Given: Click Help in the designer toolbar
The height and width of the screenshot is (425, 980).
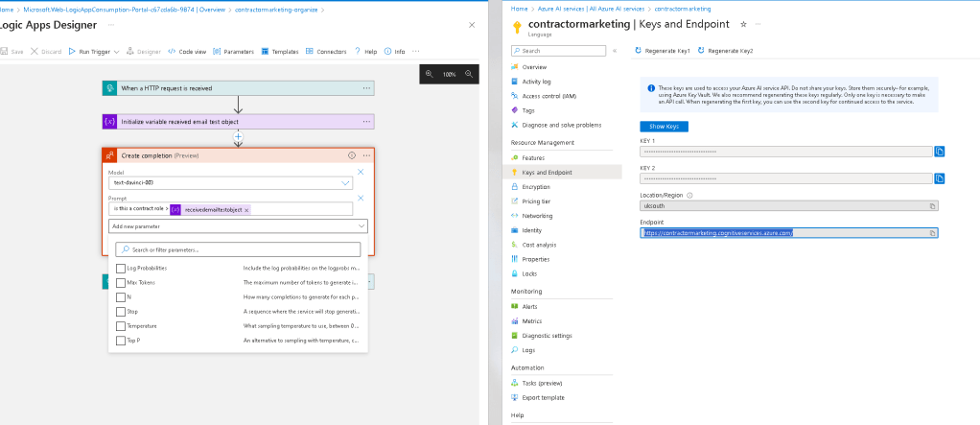Looking at the screenshot, I should [x=365, y=52].
